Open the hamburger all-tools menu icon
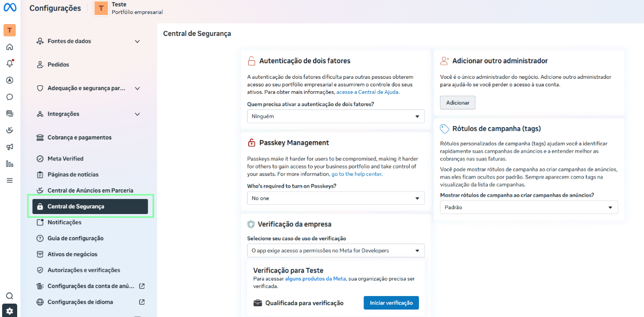The height and width of the screenshot is (317, 644). tap(10, 180)
